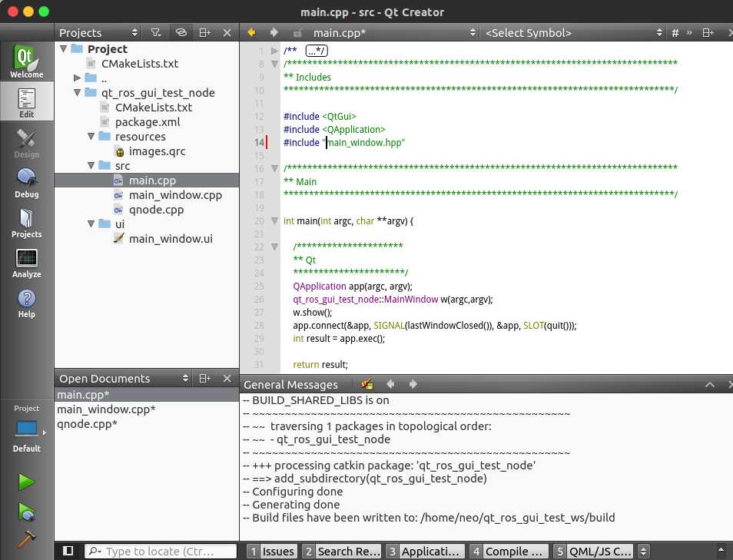Image resolution: width=733 pixels, height=560 pixels.
Task: Collapse the Project root tree node
Action: point(64,48)
